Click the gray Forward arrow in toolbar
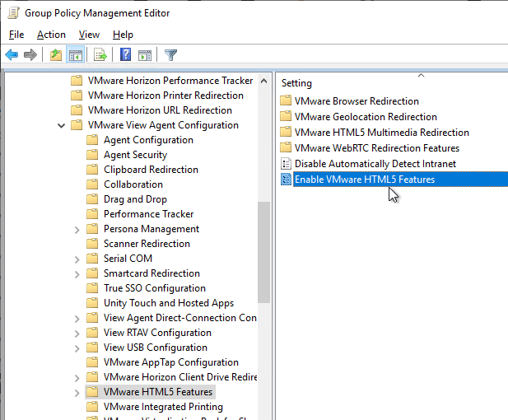Viewport: 508px width, 420px height. (30, 55)
